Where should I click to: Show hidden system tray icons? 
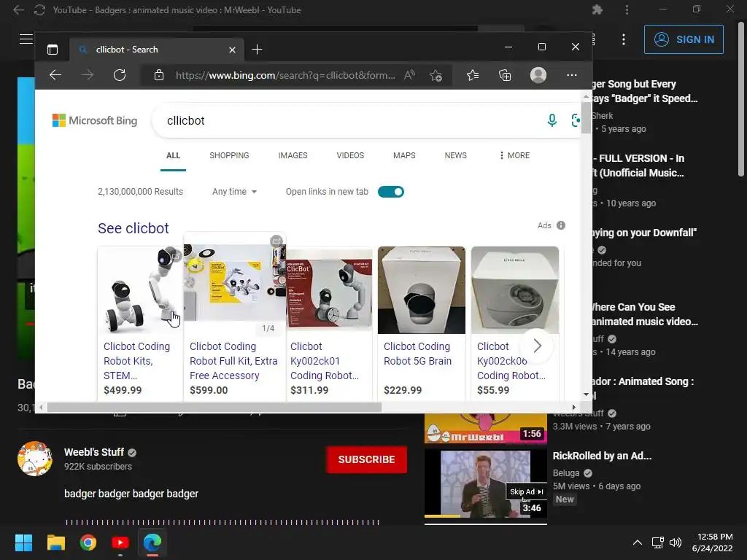coord(637,542)
